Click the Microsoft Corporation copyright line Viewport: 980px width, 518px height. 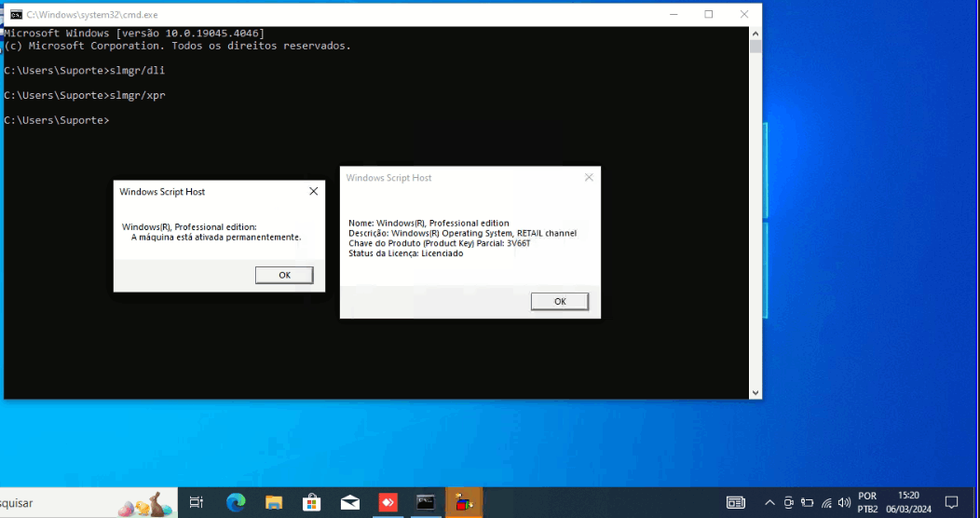(178, 46)
